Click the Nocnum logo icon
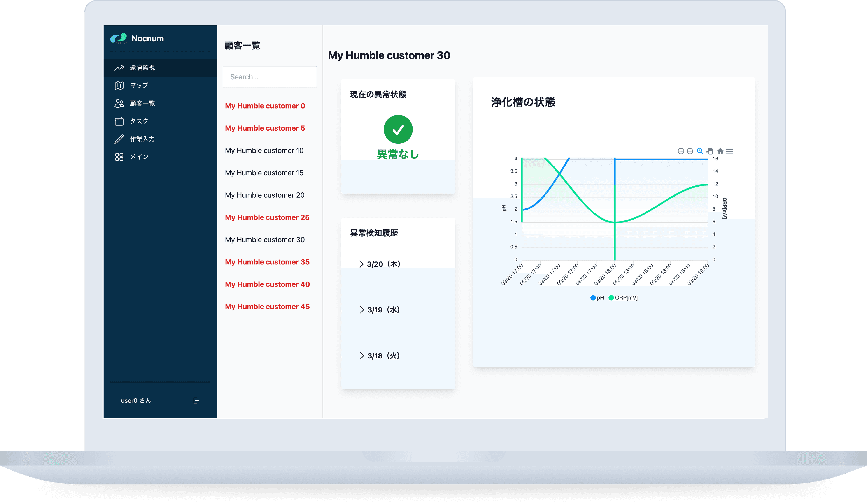The image size is (867, 504). click(x=119, y=38)
